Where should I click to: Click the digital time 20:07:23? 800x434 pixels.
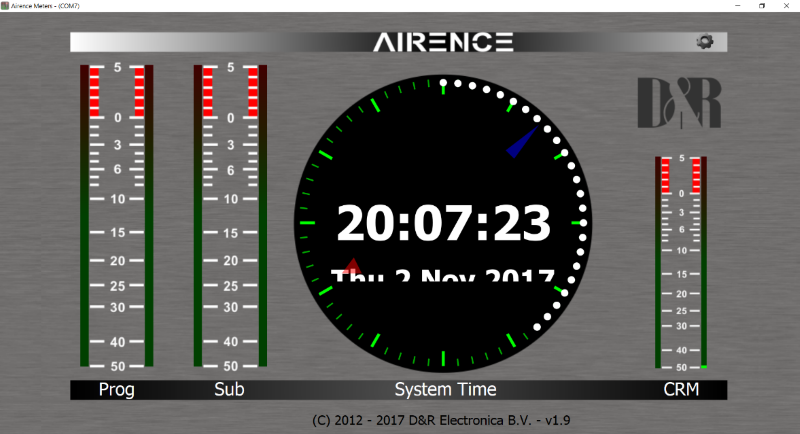(x=443, y=223)
